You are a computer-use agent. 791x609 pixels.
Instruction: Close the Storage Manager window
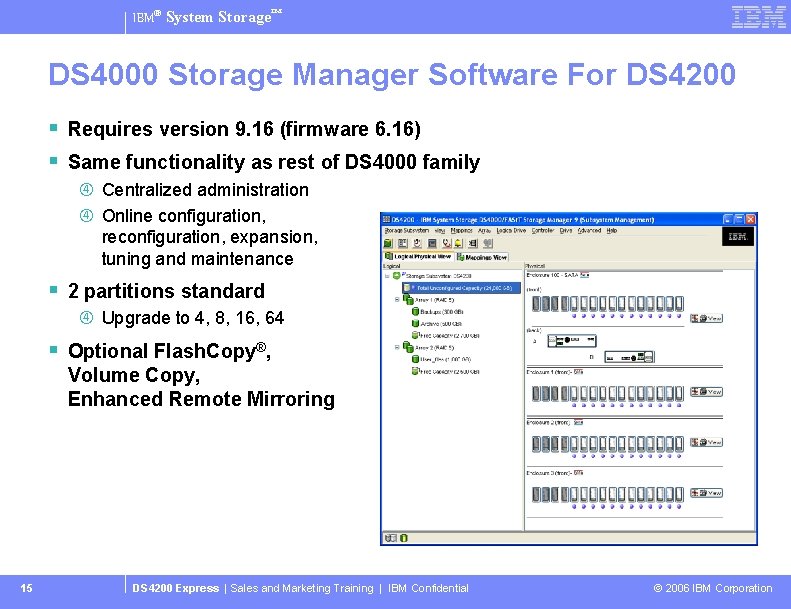tap(751, 219)
